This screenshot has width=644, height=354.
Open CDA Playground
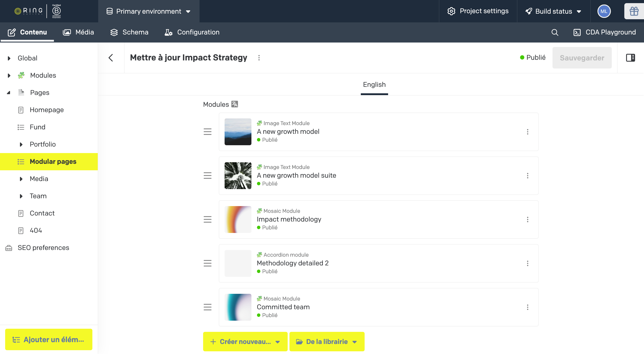coord(604,32)
